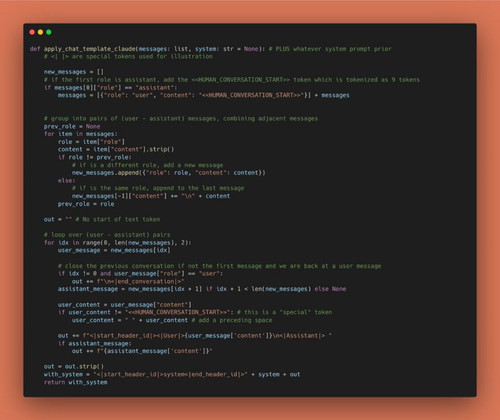The width and height of the screenshot is (500, 420).
Task: Click the line "prev_role = role"
Action: (x=86, y=204)
